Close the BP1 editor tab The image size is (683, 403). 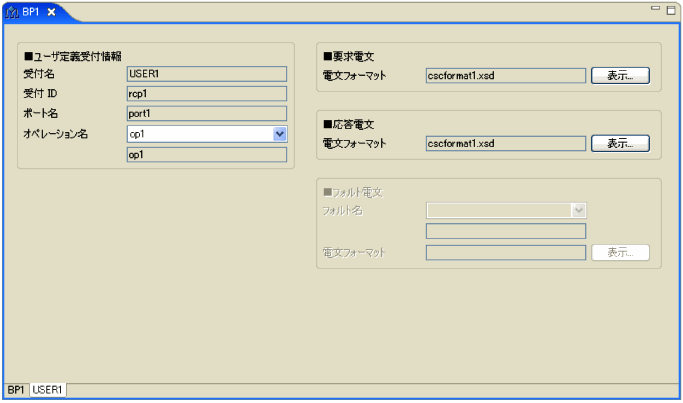51,11
